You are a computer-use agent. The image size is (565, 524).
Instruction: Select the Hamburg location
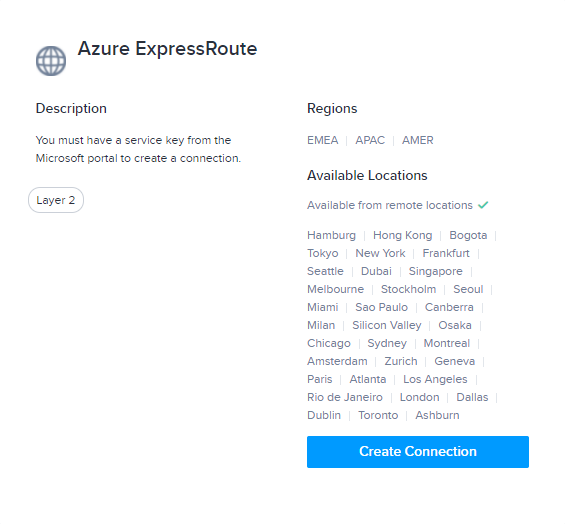(x=331, y=235)
